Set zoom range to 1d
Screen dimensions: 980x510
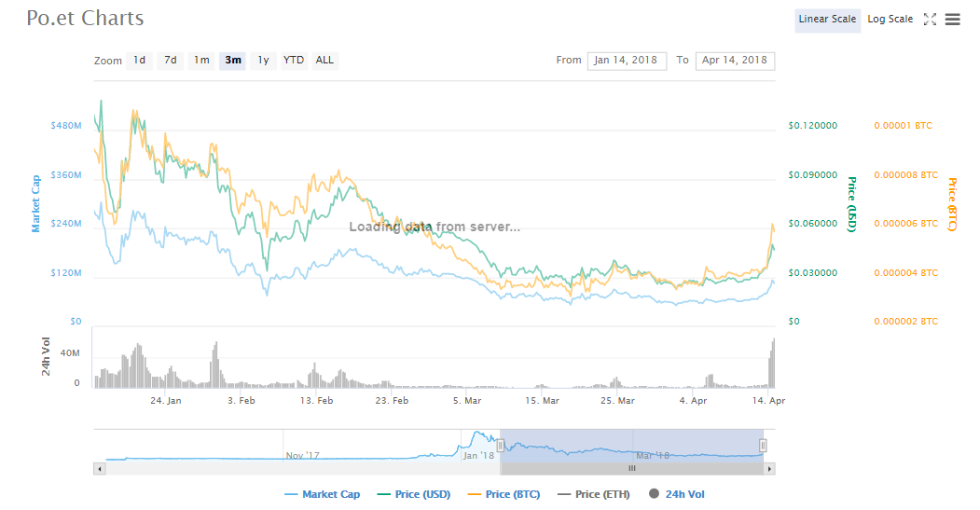[x=139, y=61]
